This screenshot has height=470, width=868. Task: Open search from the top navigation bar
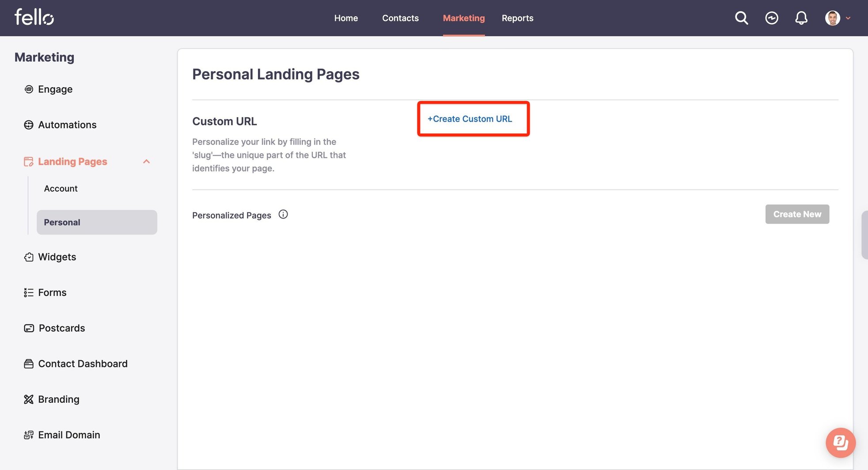pos(741,18)
